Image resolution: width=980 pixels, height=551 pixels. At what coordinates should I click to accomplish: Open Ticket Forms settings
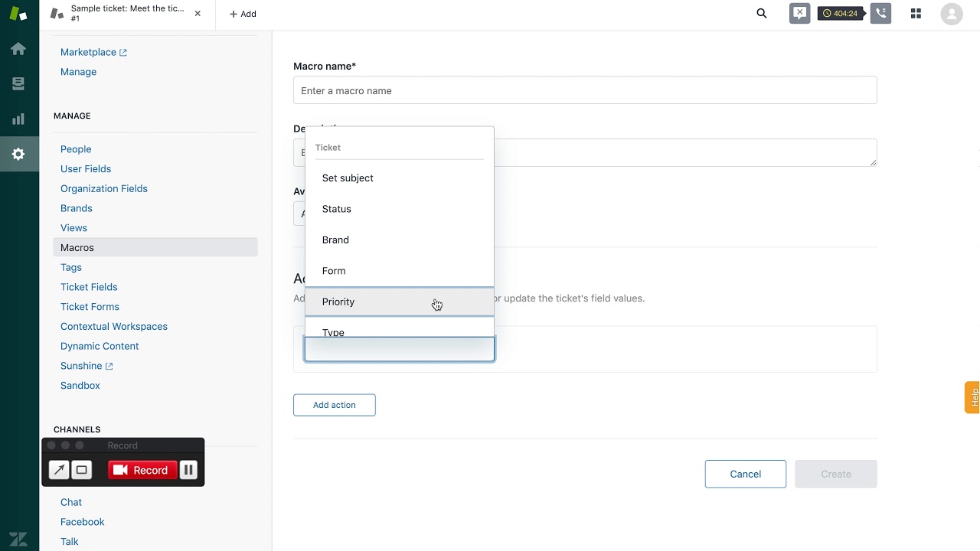point(90,307)
